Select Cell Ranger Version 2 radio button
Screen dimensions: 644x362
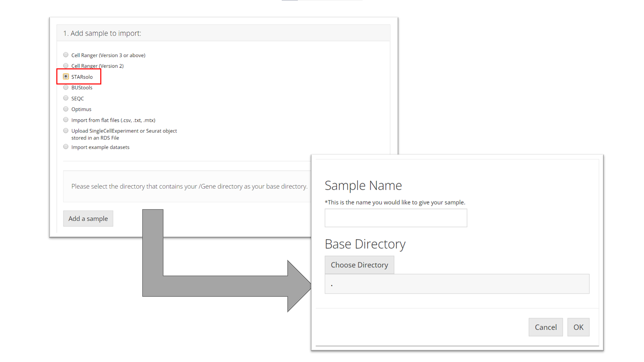point(66,66)
